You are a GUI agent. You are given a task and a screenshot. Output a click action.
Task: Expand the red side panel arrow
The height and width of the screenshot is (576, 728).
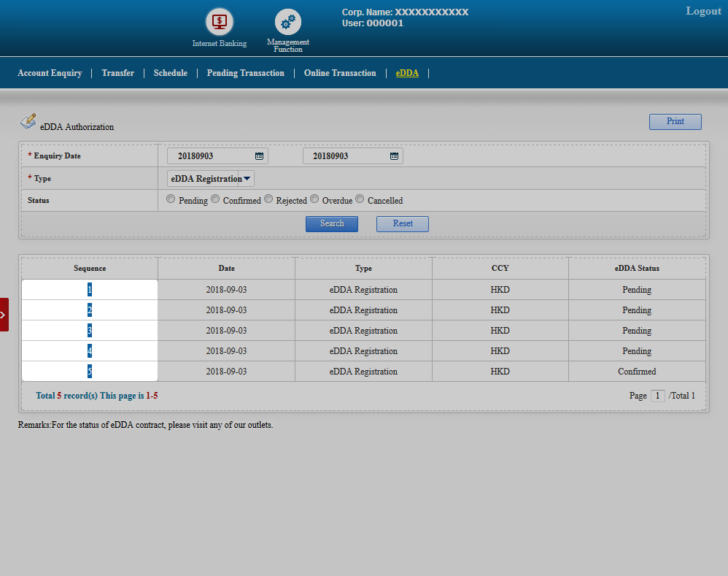[4, 315]
